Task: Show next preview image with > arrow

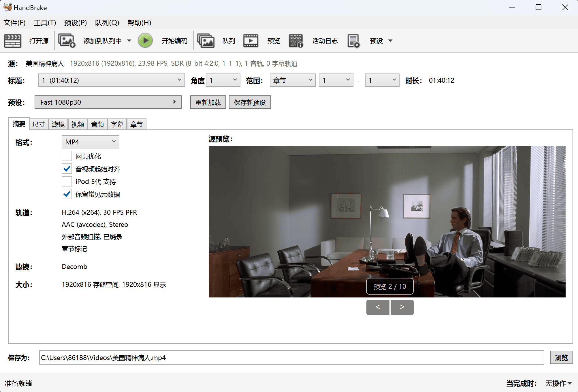Action: (x=402, y=307)
